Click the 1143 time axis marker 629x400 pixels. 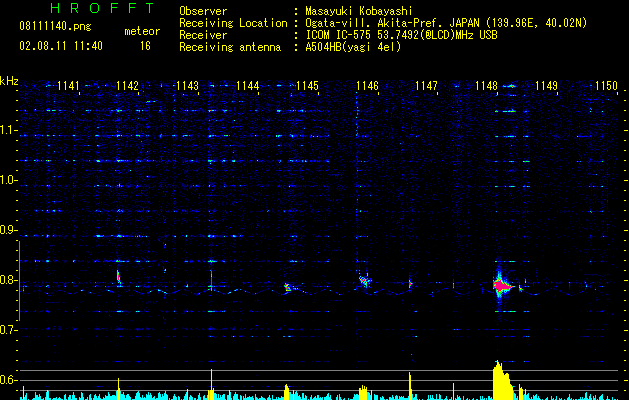(x=188, y=85)
